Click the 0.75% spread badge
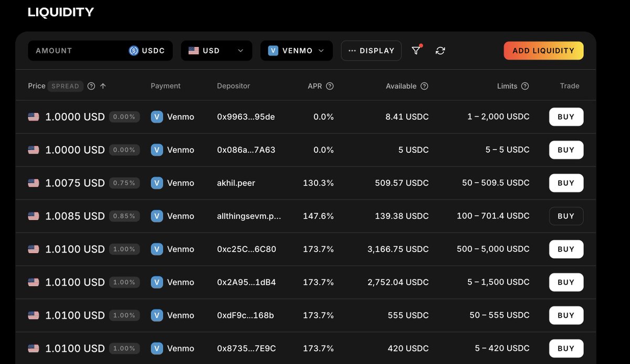 tap(124, 183)
